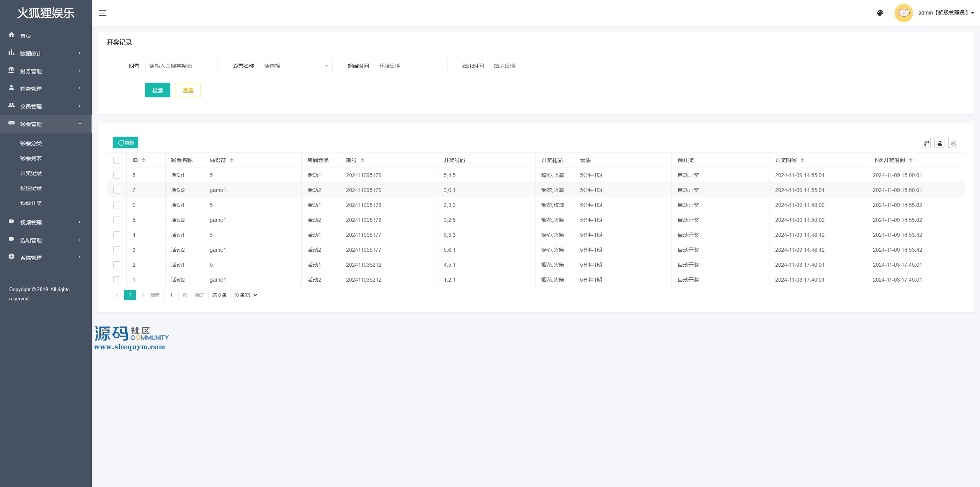Go to 首页 in the sidebar
The image size is (980, 487).
point(26,36)
